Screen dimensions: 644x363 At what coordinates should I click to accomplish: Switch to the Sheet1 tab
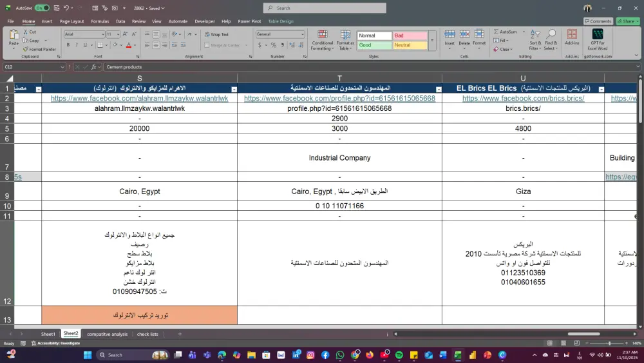tap(48, 334)
